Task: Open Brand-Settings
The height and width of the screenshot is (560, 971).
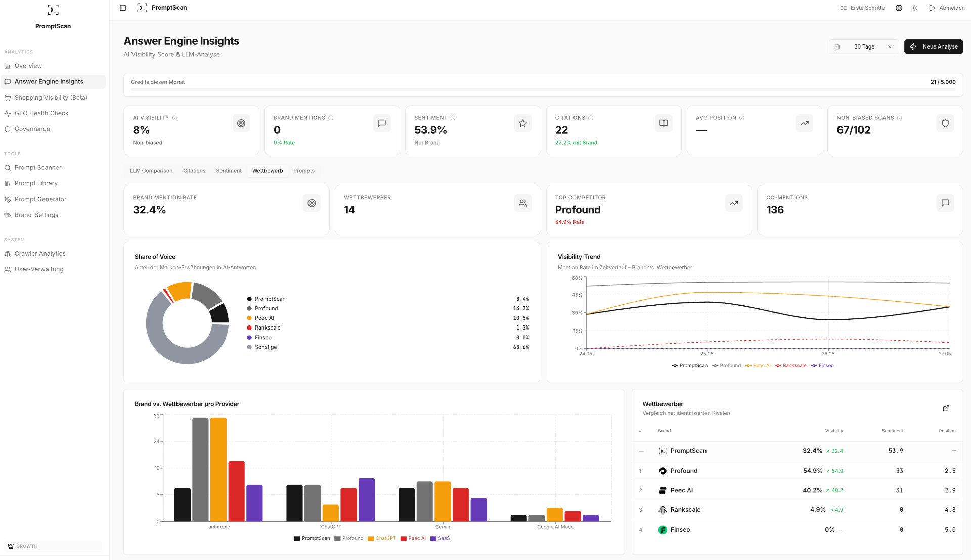Action: coord(53,215)
